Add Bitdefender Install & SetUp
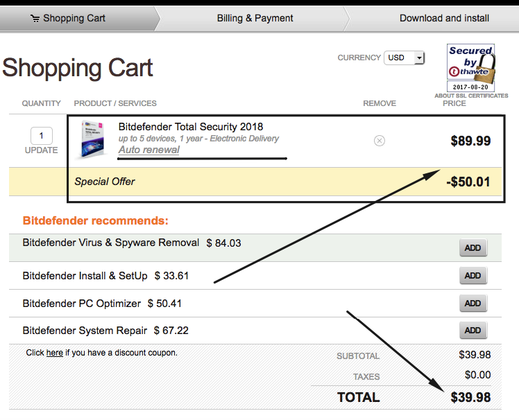 [x=473, y=276]
